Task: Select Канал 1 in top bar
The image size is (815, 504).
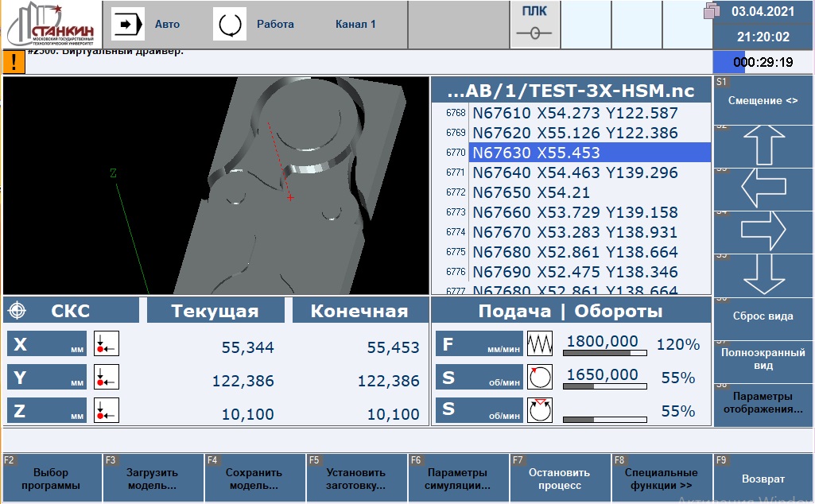Action: [x=355, y=24]
